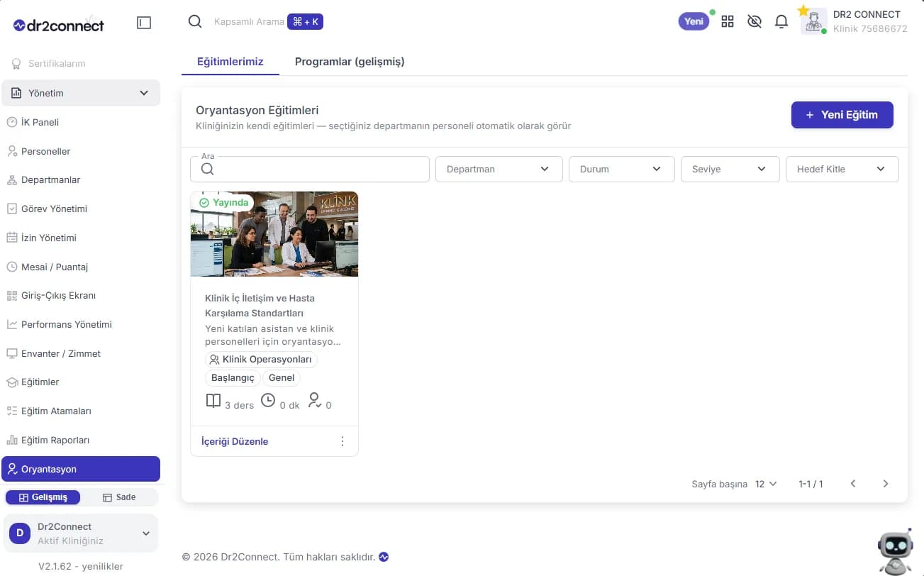Open Performans Yönetimi in the sidebar
Screen dimensions: 924x576
coord(81,324)
